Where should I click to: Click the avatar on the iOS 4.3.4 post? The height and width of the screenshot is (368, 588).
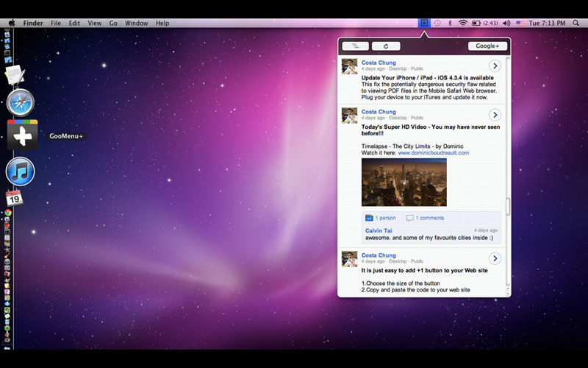tap(350, 66)
